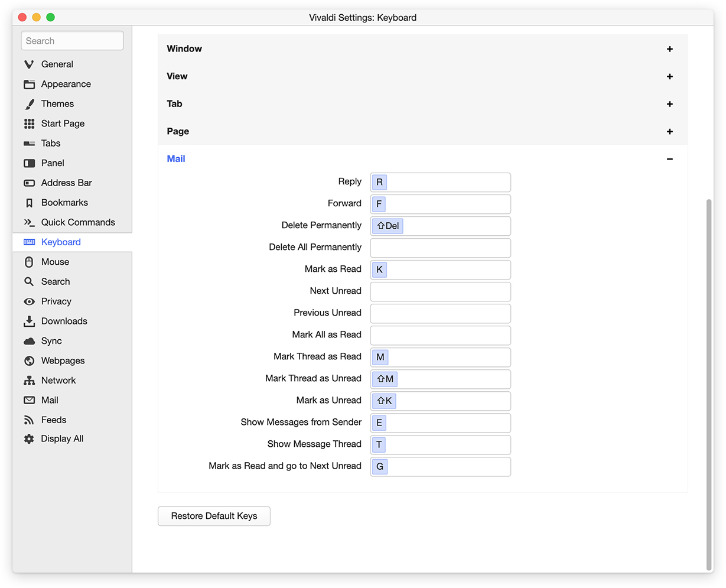Image resolution: width=726 pixels, height=588 pixels.
Task: Switch to Quick Commands settings
Action: [72, 222]
